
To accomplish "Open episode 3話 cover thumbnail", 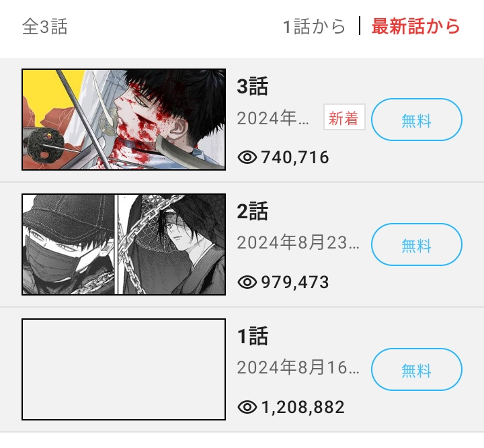I will coord(124,120).
